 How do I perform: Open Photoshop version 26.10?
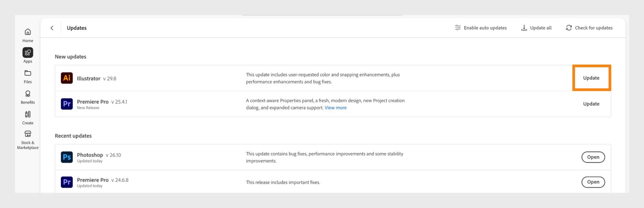click(x=593, y=157)
